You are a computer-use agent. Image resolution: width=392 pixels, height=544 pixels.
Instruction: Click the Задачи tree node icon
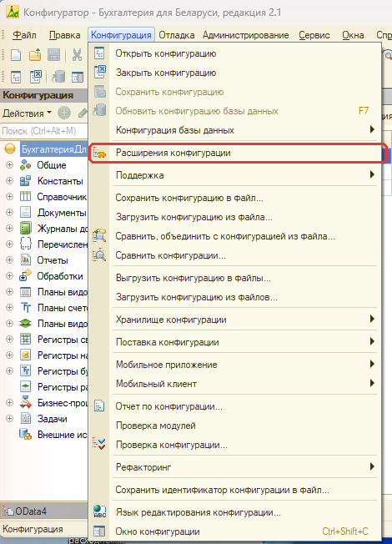(x=26, y=418)
